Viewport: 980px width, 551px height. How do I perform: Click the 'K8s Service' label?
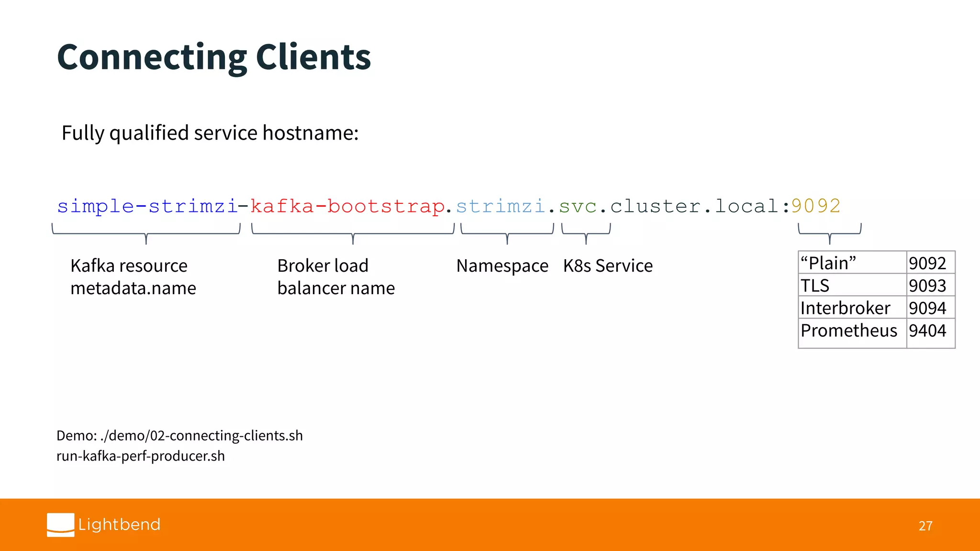click(608, 266)
